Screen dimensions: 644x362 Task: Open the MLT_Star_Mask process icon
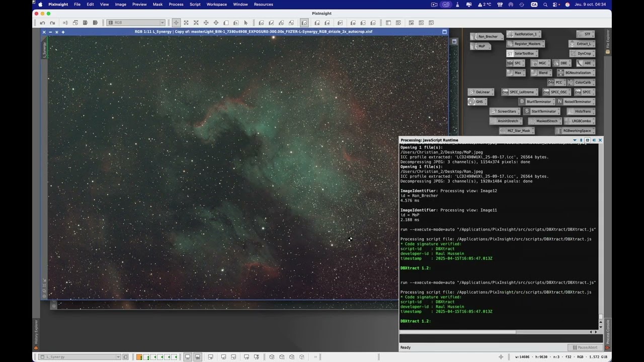(x=516, y=131)
